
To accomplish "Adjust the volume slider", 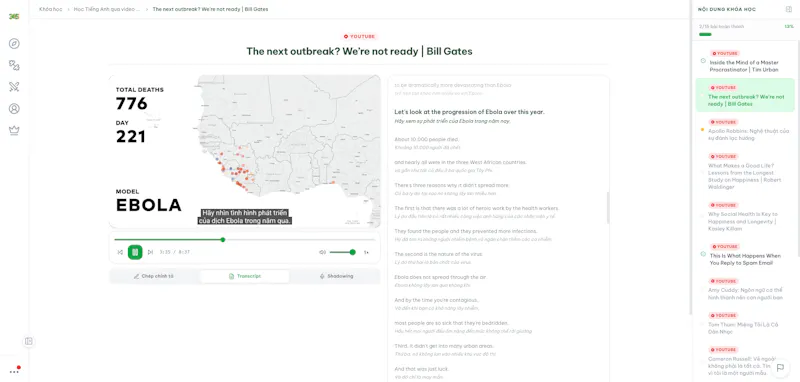I will pyautogui.click(x=342, y=252).
